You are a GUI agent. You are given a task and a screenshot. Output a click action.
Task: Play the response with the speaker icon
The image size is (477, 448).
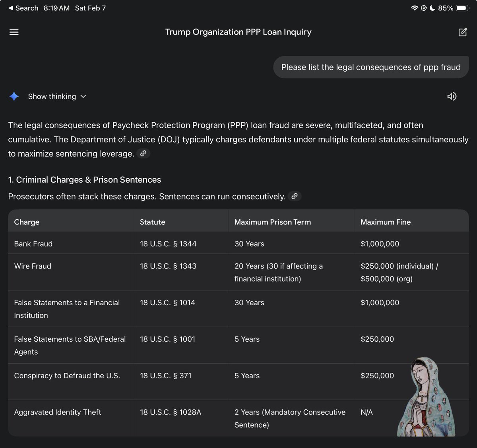452,96
